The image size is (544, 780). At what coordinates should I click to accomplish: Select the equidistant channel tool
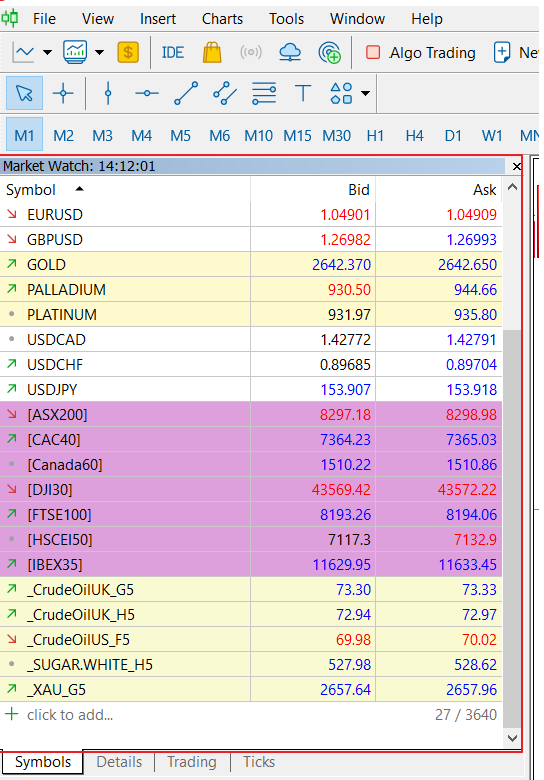coord(225,93)
